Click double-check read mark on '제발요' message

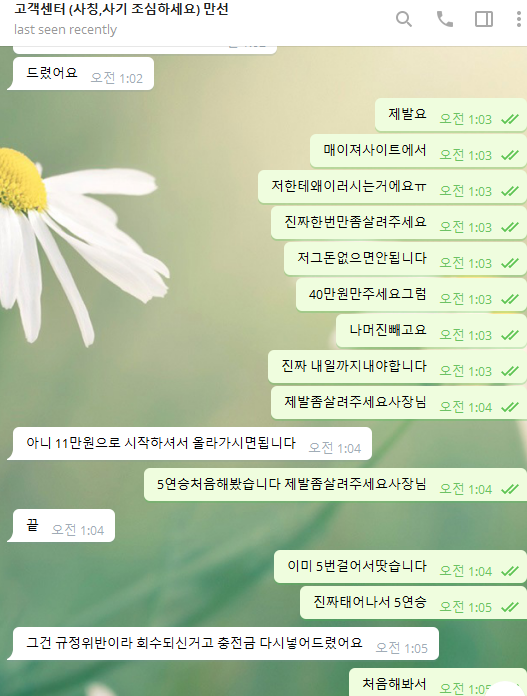click(510, 119)
